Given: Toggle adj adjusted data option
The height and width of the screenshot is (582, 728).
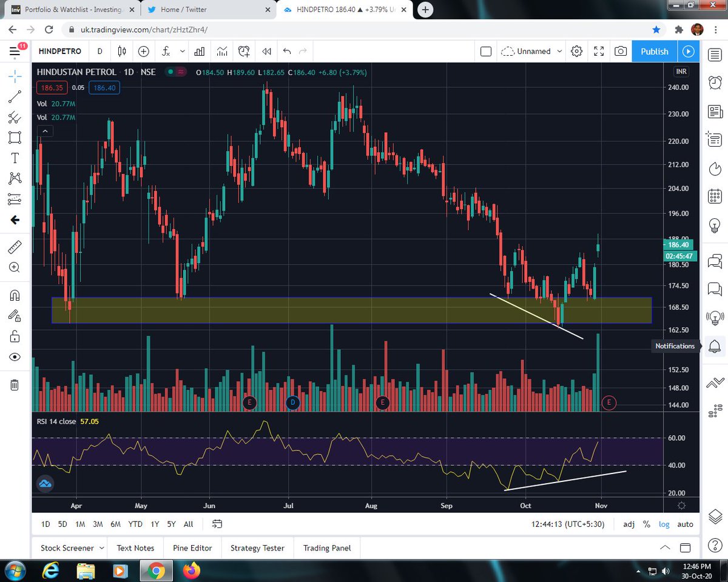Looking at the screenshot, I should point(629,524).
